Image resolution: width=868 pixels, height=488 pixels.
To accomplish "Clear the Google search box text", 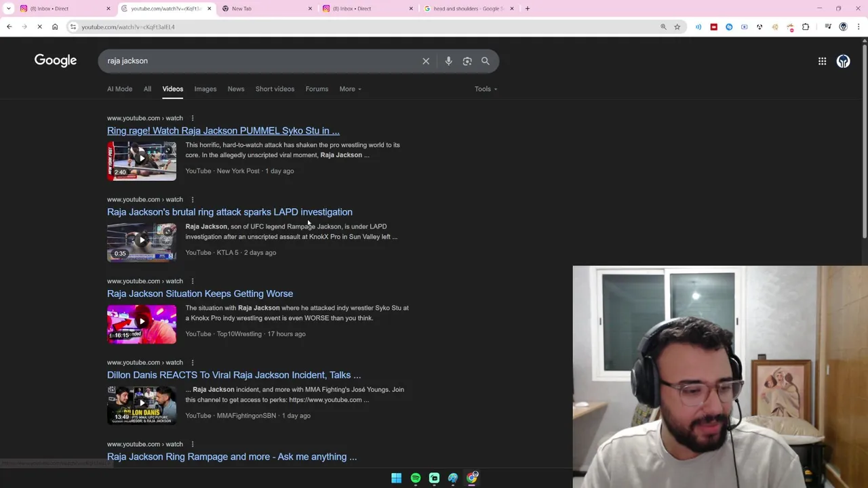I will (426, 61).
